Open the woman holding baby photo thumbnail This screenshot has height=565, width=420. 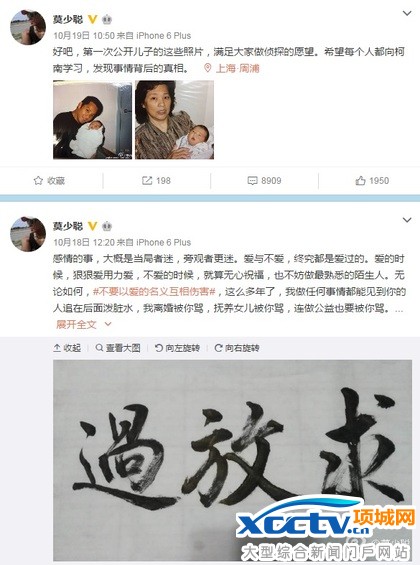174,120
